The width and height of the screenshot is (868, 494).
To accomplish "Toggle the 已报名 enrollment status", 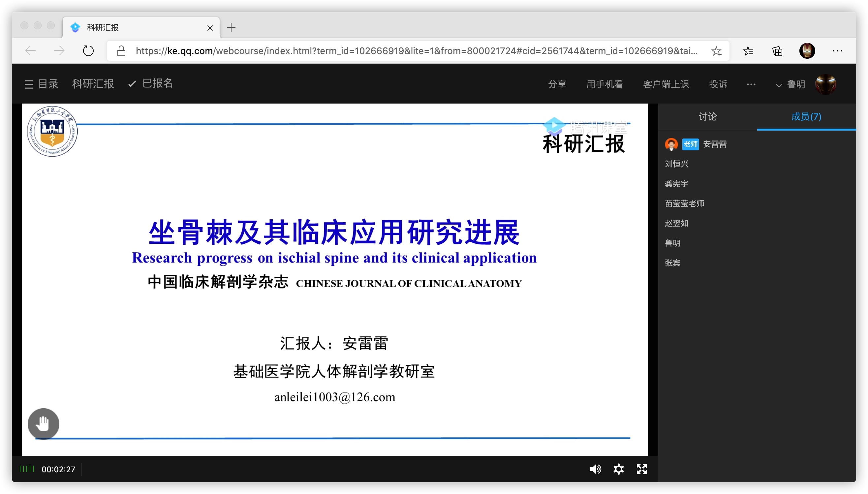I will tap(151, 83).
